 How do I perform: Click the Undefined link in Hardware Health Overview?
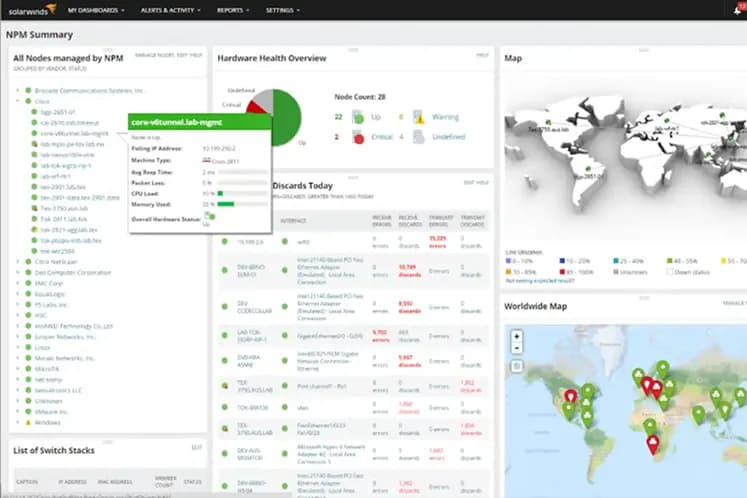[x=448, y=137]
